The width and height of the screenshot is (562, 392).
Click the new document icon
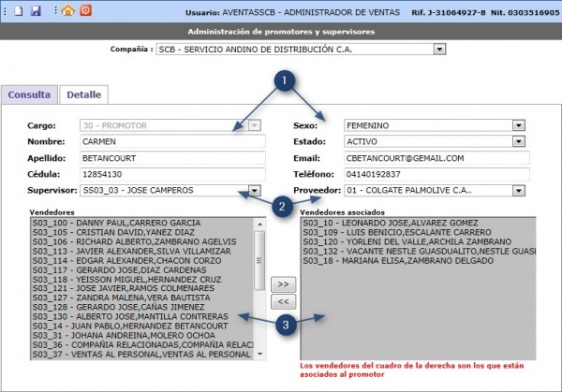(x=19, y=10)
